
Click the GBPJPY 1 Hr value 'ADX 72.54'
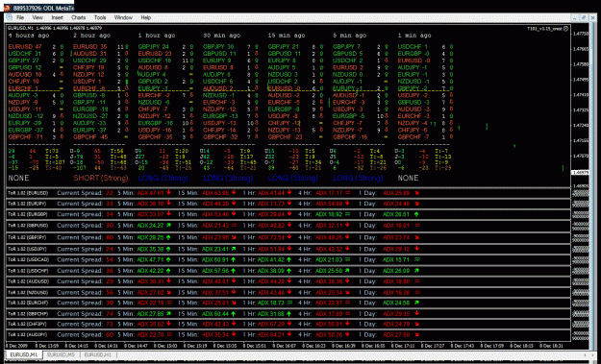pos(271,237)
